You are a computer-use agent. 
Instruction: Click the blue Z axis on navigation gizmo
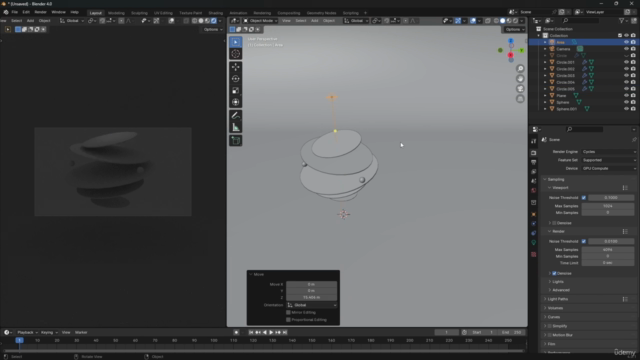[511, 41]
